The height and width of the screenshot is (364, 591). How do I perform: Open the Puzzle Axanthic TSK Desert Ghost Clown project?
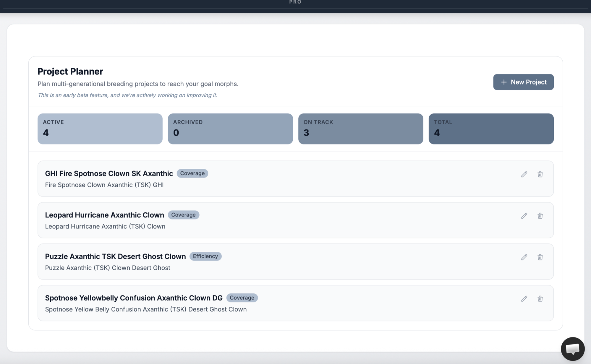(x=115, y=256)
